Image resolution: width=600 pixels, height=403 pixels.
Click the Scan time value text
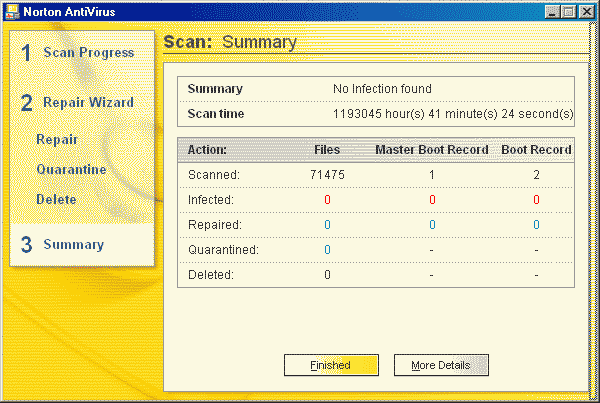(x=453, y=114)
